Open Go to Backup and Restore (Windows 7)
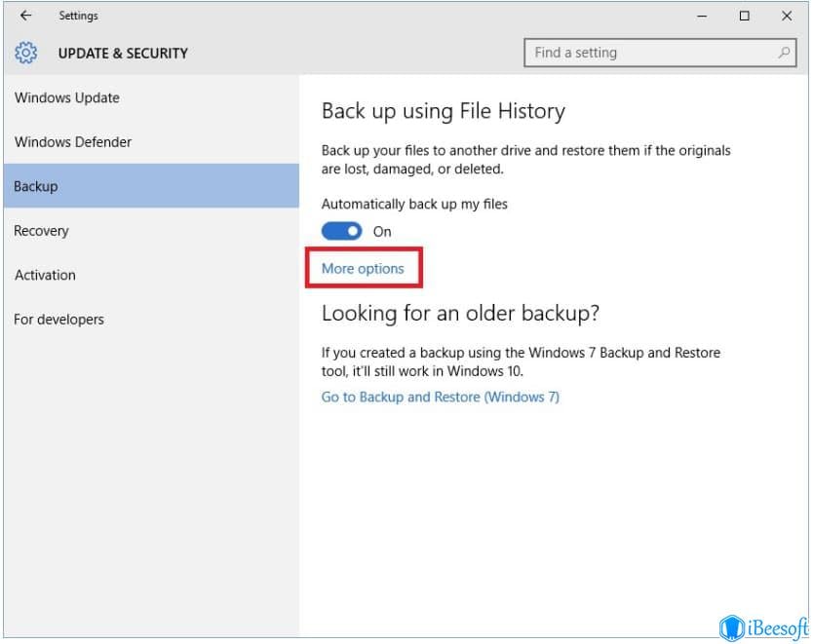Screen dimensions: 813x644 441,397
